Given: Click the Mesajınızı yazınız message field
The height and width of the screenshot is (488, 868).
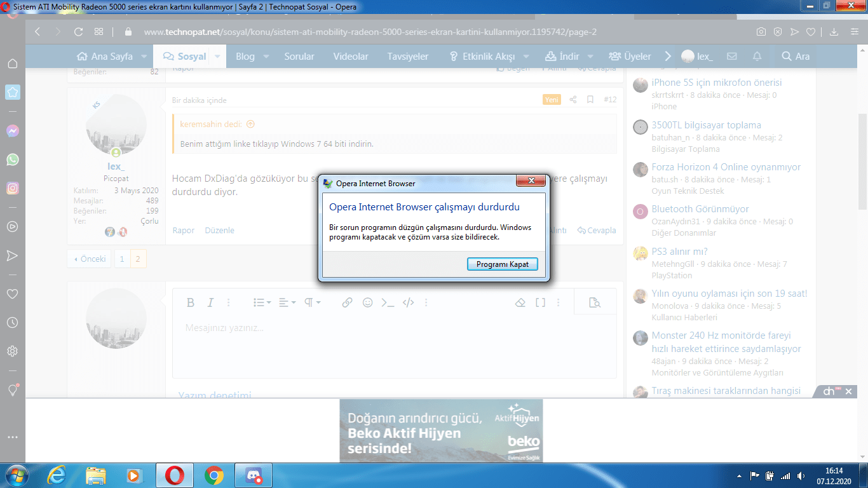Looking at the screenshot, I should tap(394, 346).
